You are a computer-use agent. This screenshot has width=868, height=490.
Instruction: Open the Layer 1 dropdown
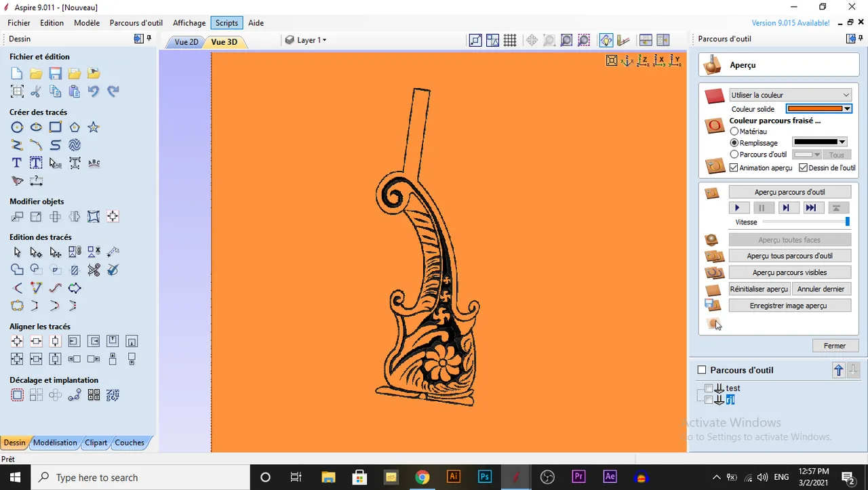(306, 40)
